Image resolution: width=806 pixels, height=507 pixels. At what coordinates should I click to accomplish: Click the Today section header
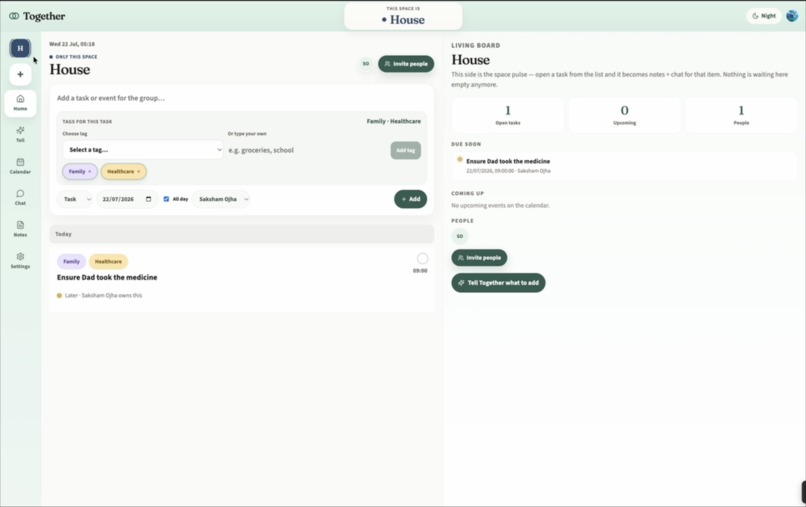point(242,234)
